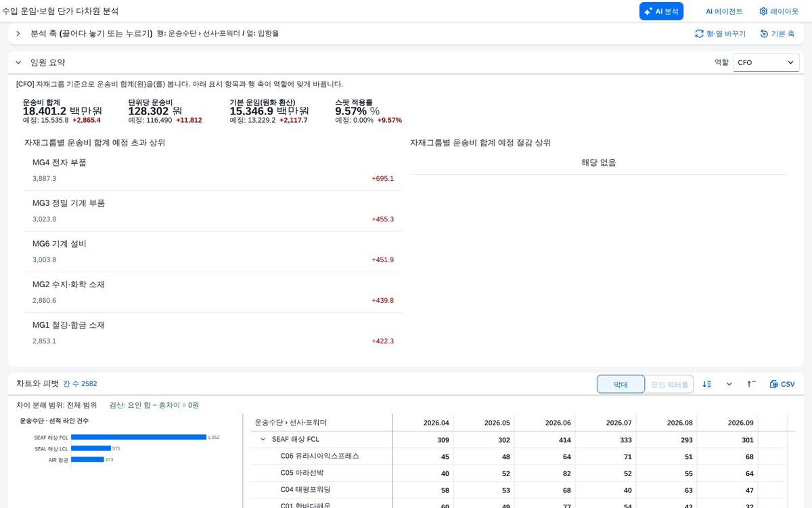Click the SEAL 해상 LCL chart bar
Image resolution: width=812 pixels, height=508 pixels.
91,448
